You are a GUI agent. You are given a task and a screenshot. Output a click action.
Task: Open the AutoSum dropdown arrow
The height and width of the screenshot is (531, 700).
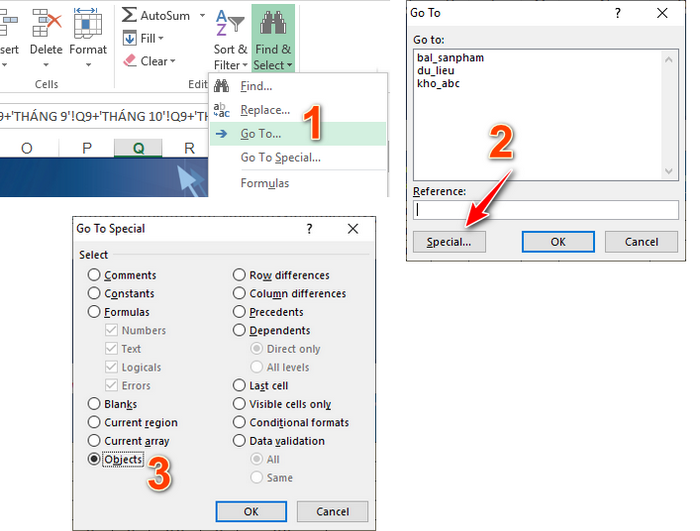(202, 16)
